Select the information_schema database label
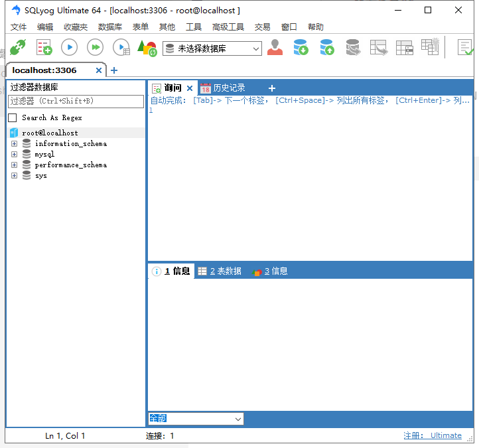479x448 pixels. (71, 143)
